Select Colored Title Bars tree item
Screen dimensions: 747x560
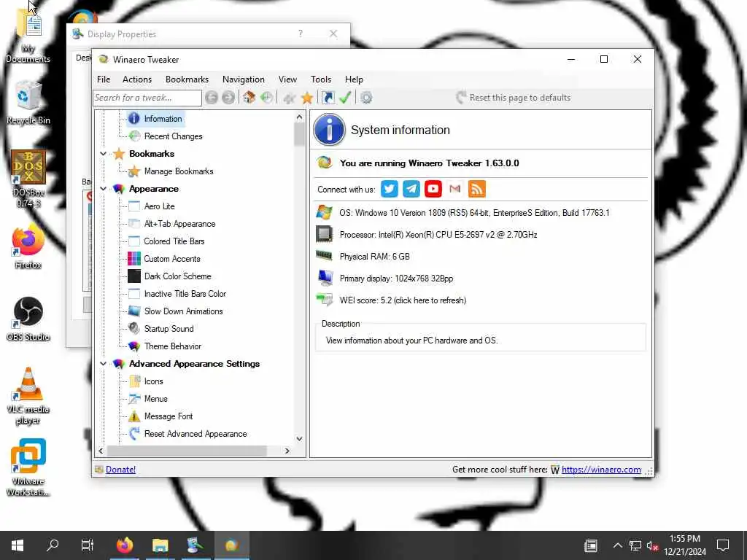click(174, 241)
